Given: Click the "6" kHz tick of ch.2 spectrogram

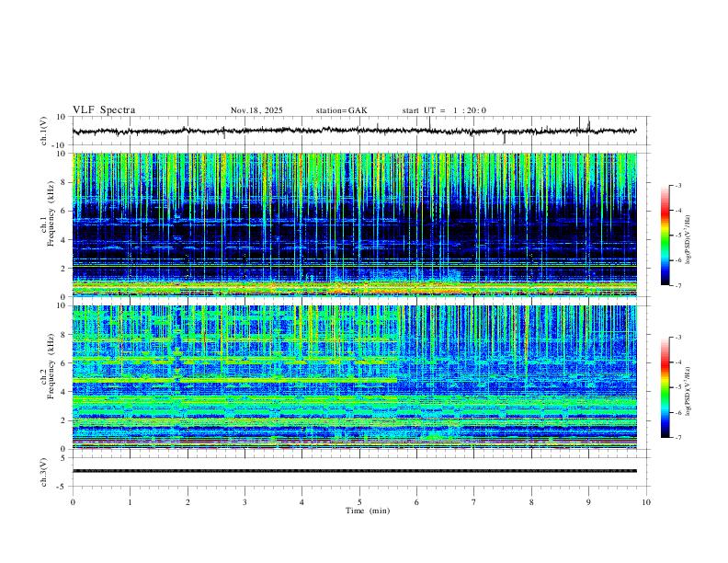Looking at the screenshot, I should tap(63, 362).
